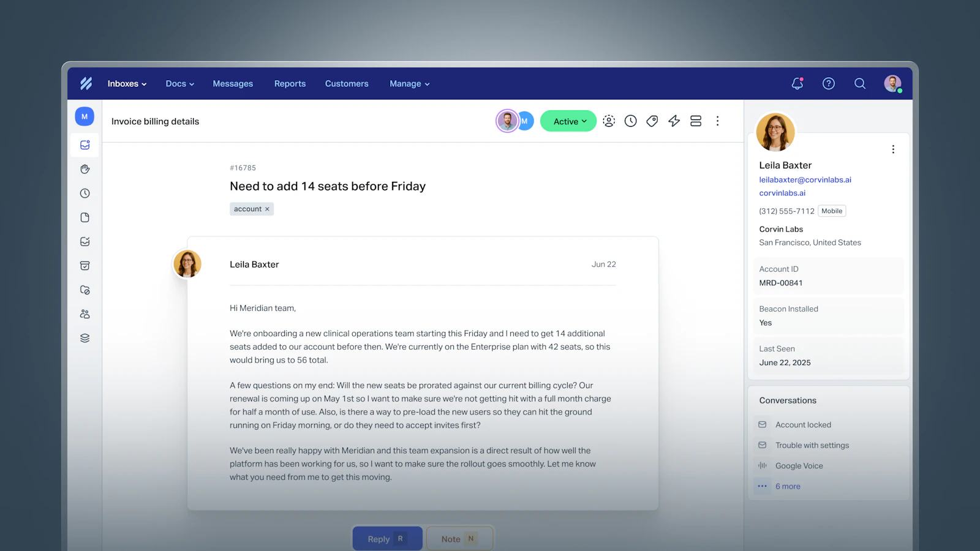Click the leilabaxter@corvinlabs.ai email link
The image size is (980, 551).
point(804,179)
